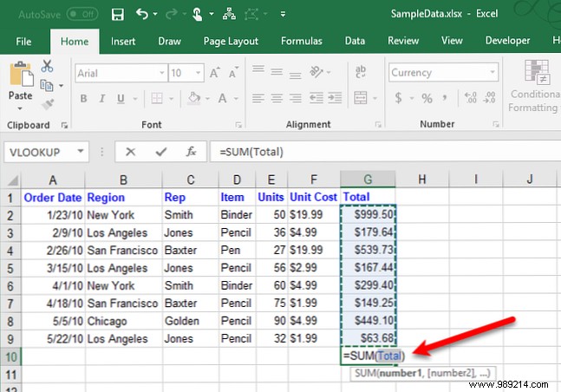Open Font group dialog launcher

(x=238, y=125)
